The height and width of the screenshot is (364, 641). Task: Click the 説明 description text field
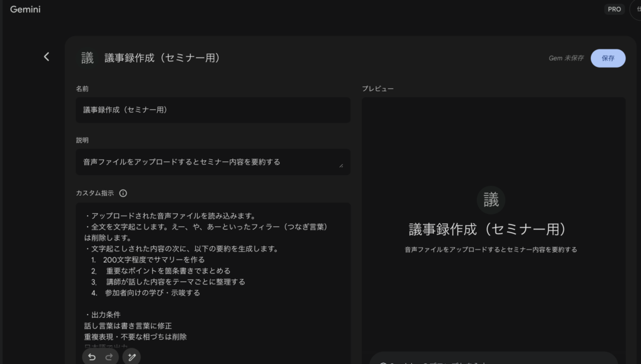207,162
